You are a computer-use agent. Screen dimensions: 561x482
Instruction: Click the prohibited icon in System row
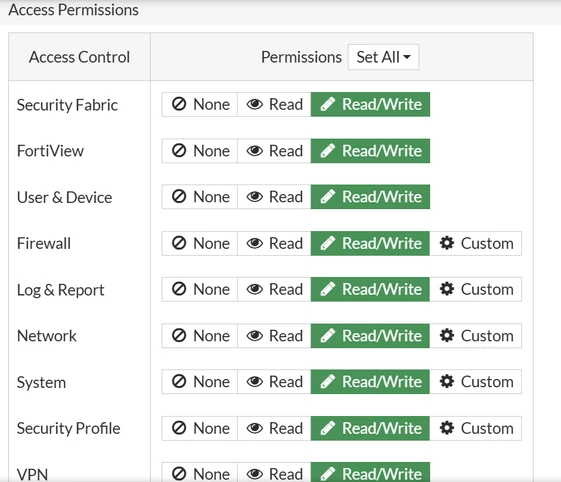tap(179, 381)
